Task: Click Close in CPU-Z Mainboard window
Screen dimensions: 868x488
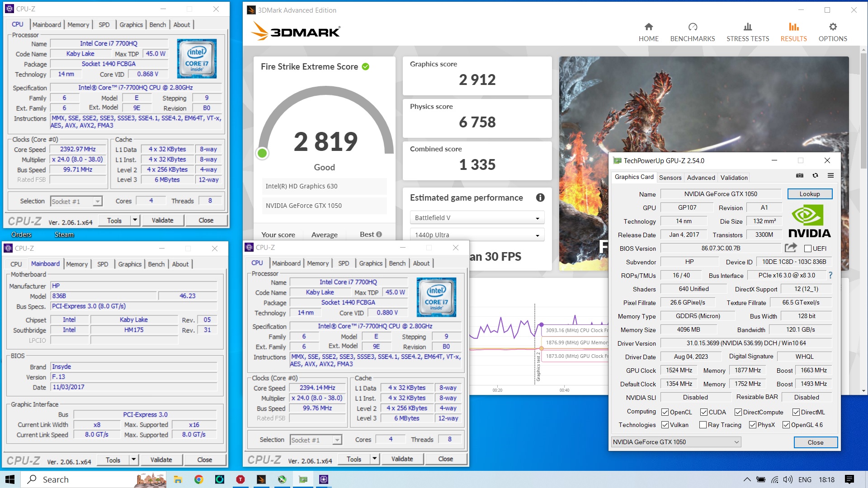Action: click(204, 460)
